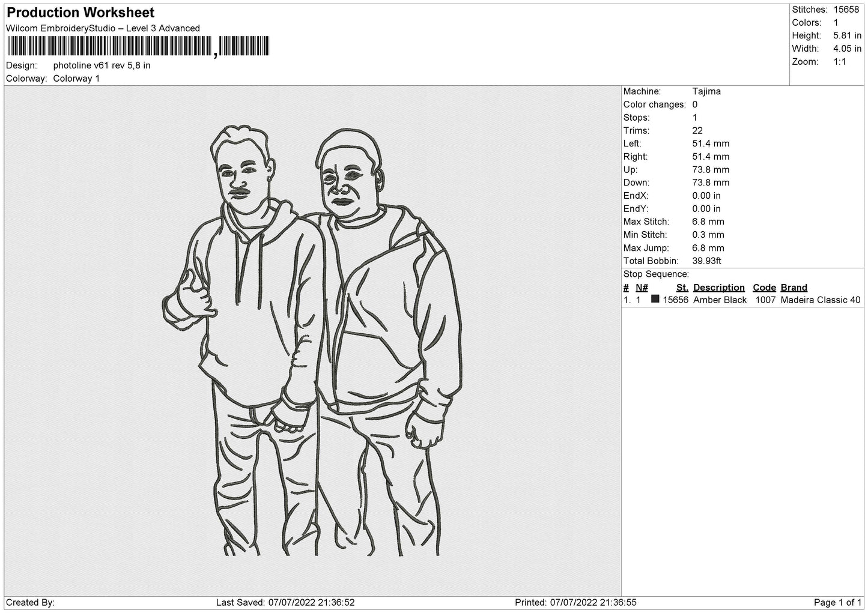Screen dimensions: 868x613
Task: Click the Left value 51.4 mm
Action: point(711,143)
